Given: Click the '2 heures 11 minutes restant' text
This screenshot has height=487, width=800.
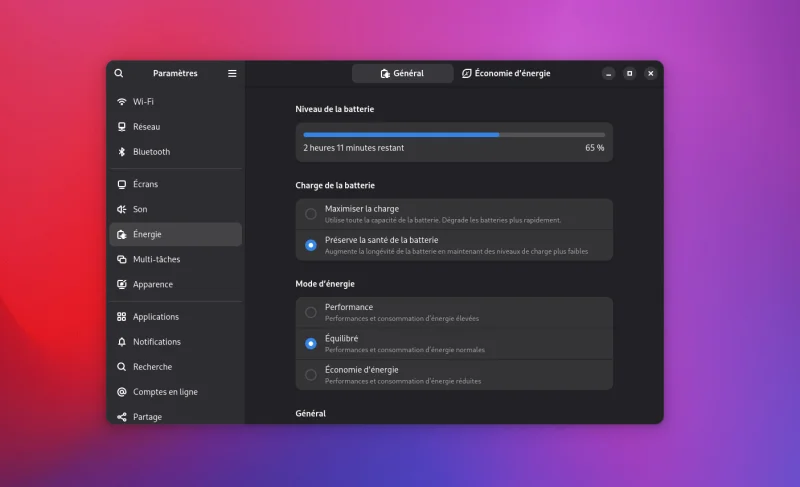Looking at the screenshot, I should coord(354,148).
